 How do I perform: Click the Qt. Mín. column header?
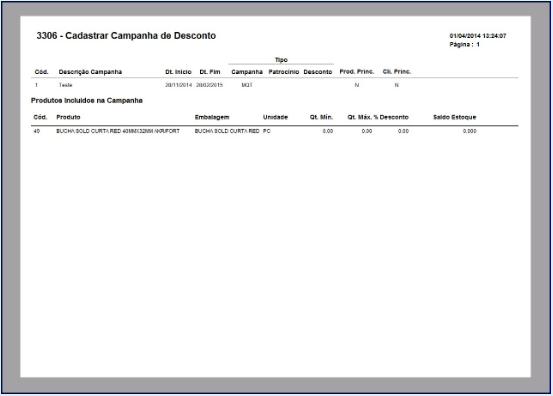point(321,117)
